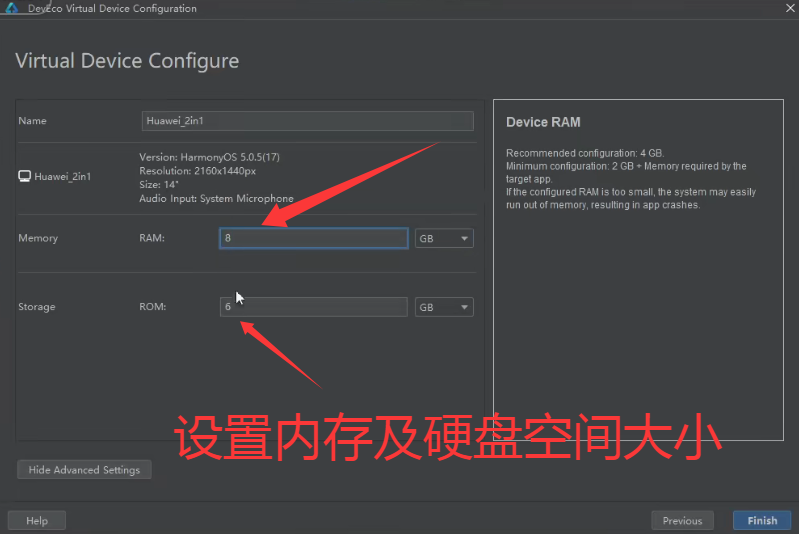799x534 pixels.
Task: Click the RAM: label
Action: (x=152, y=238)
